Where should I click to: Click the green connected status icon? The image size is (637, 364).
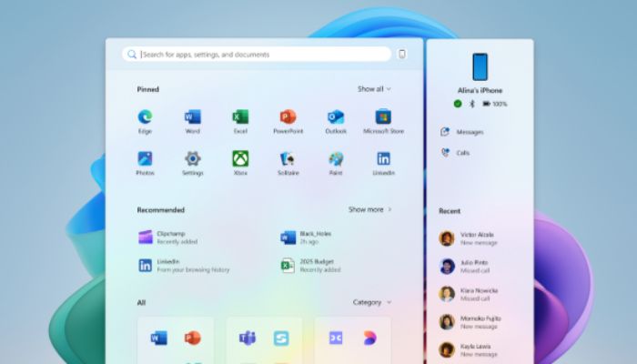[x=458, y=104]
